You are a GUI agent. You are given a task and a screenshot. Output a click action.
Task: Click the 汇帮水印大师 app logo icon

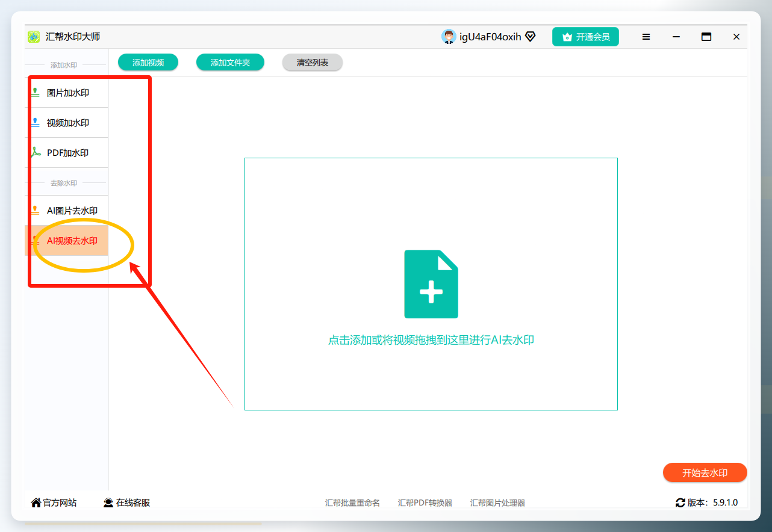coord(34,37)
